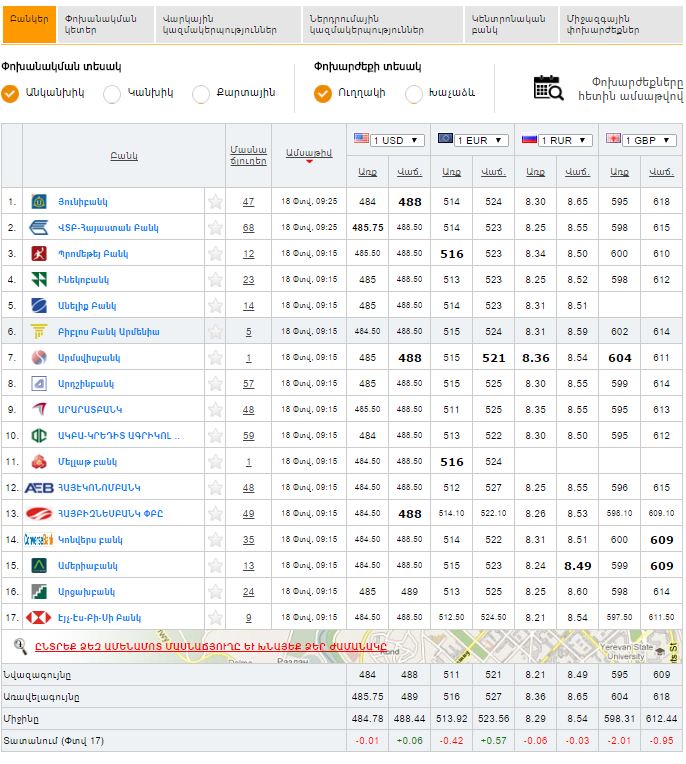This screenshot has width=686, height=764.
Task: Star the Արմսվիսբանկ row as favorite
Action: tap(215, 358)
